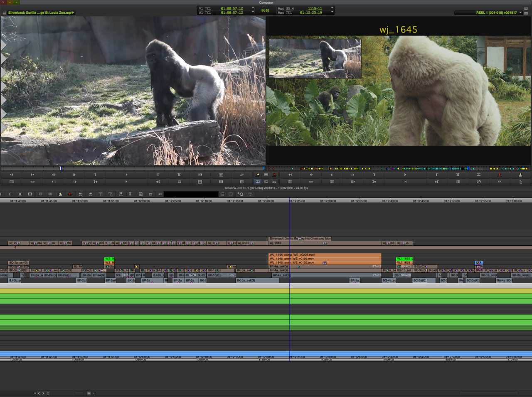Viewport: 532px width, 397px height.
Task: Click top-right icon above REEL 1 menu
Action: [x=526, y=8]
